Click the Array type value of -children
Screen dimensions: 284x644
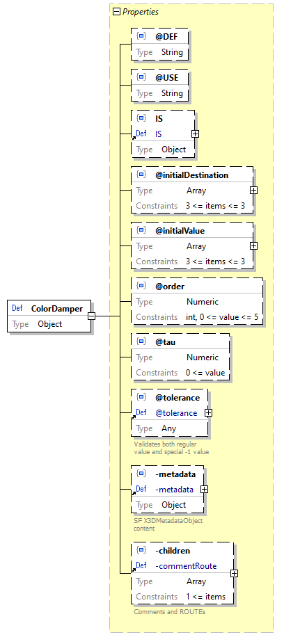196,581
